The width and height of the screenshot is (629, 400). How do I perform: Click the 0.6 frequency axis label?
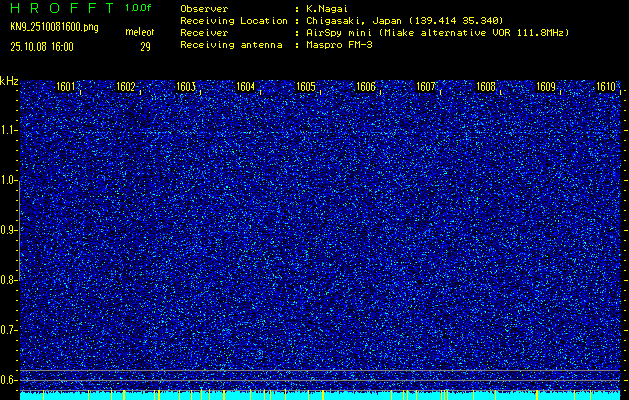[9, 379]
